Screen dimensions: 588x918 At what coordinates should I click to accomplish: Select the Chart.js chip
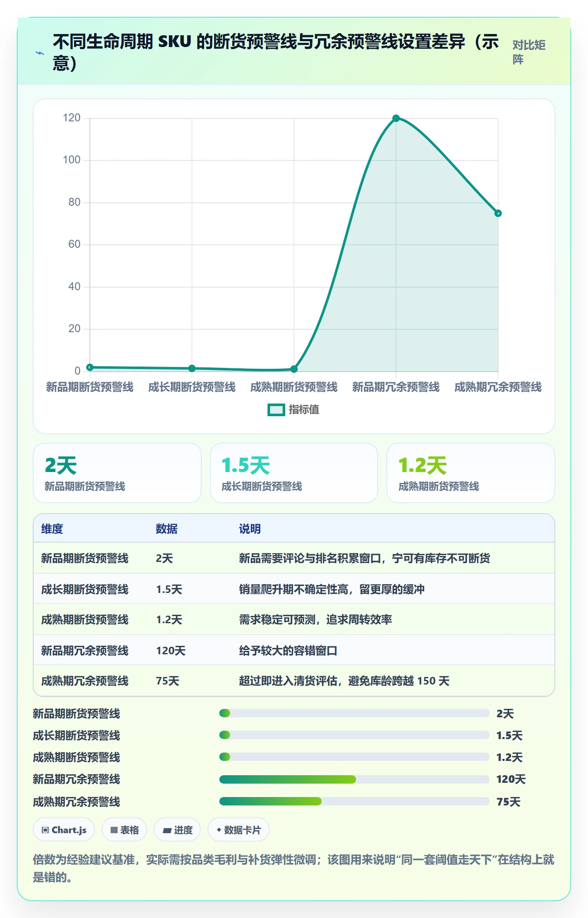click(x=64, y=830)
